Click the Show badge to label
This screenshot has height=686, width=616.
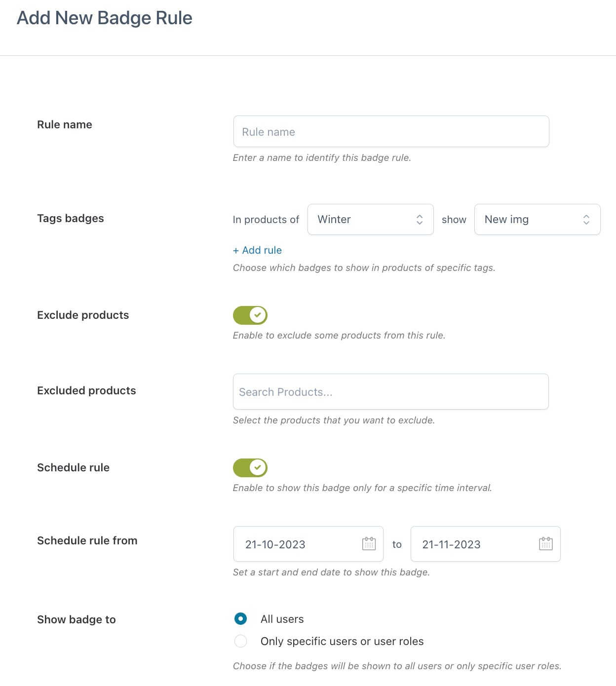pos(77,619)
